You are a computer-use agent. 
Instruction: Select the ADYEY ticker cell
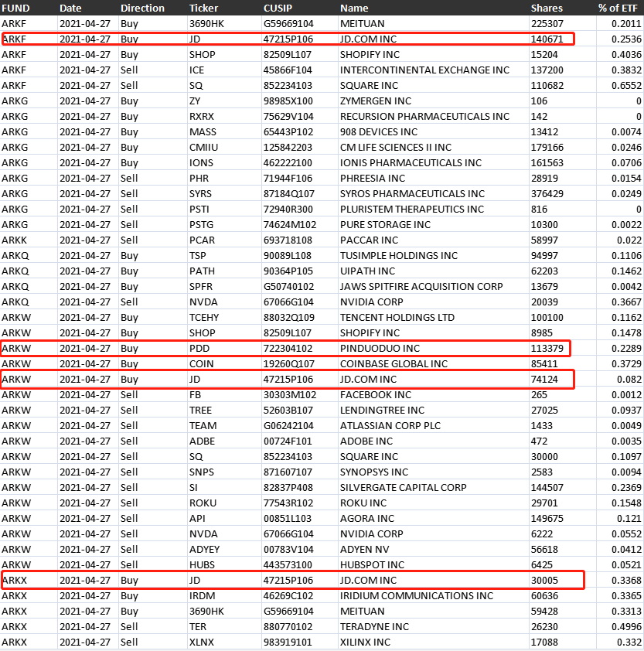pyautogui.click(x=204, y=549)
